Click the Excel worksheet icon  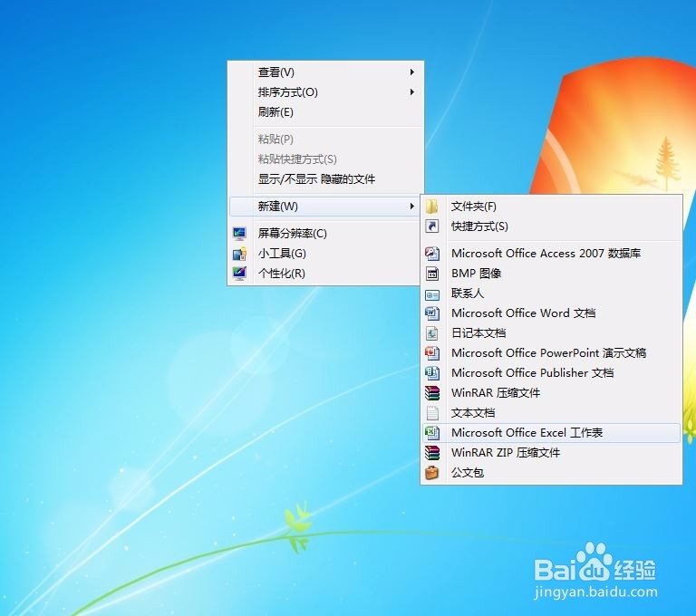click(432, 433)
